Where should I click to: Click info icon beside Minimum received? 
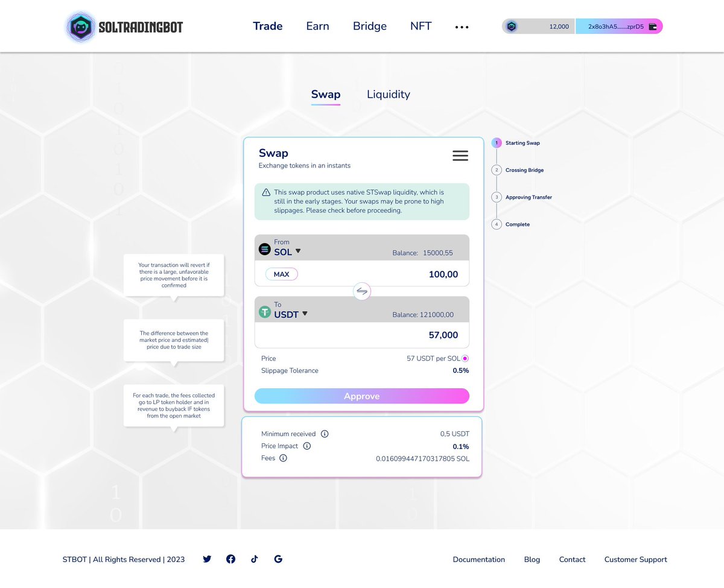pos(325,434)
